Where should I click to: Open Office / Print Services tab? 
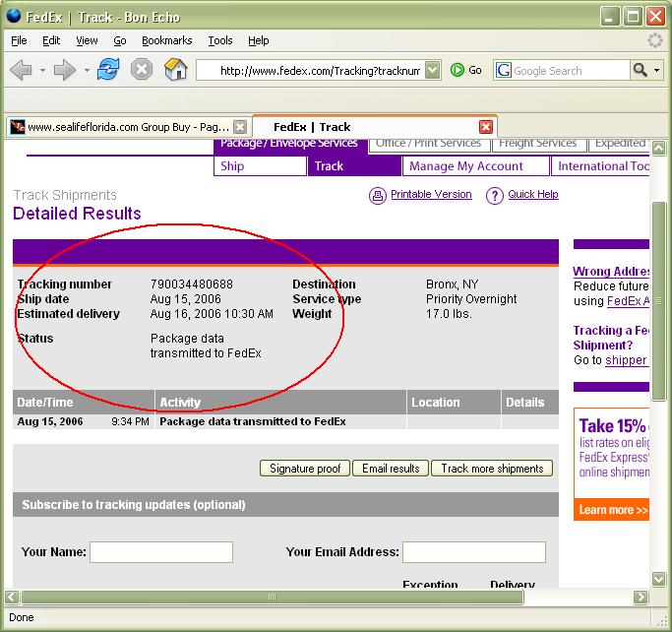click(x=429, y=145)
